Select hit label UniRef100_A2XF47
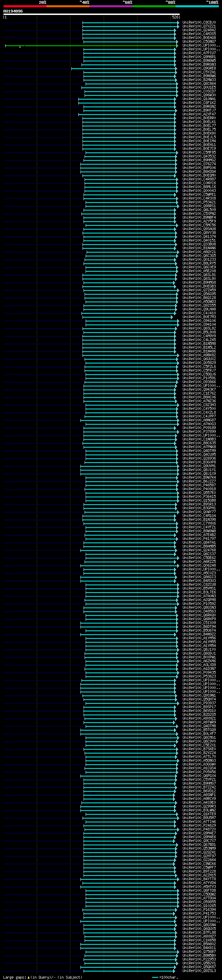 coord(199,114)
